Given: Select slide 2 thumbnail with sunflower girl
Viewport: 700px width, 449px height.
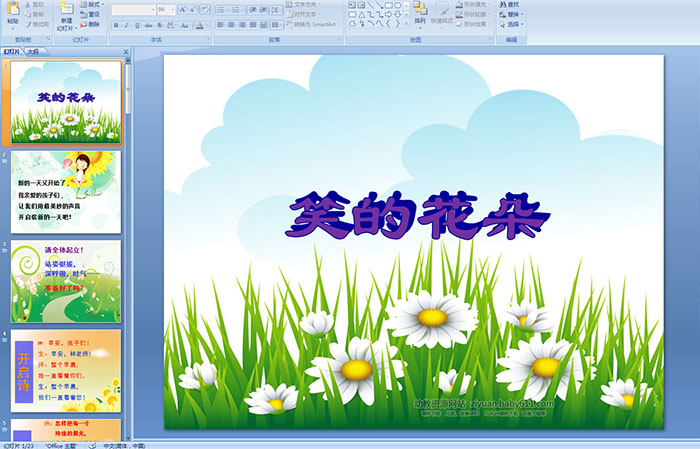Looking at the screenshot, I should pyautogui.click(x=66, y=192).
